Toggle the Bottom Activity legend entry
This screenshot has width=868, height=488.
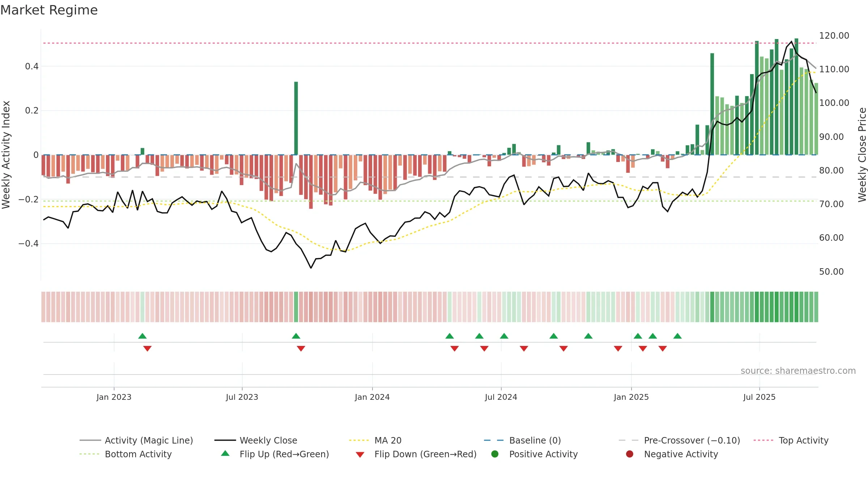(x=125, y=454)
